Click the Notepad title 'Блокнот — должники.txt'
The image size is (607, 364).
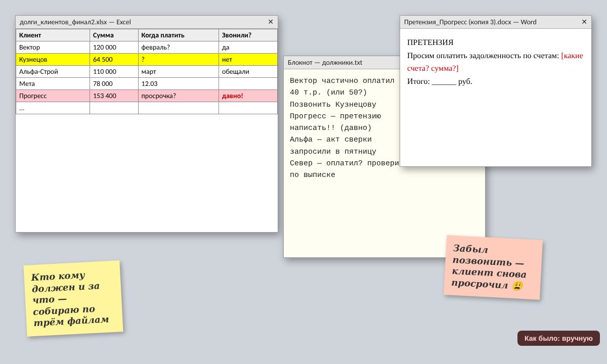[325, 63]
